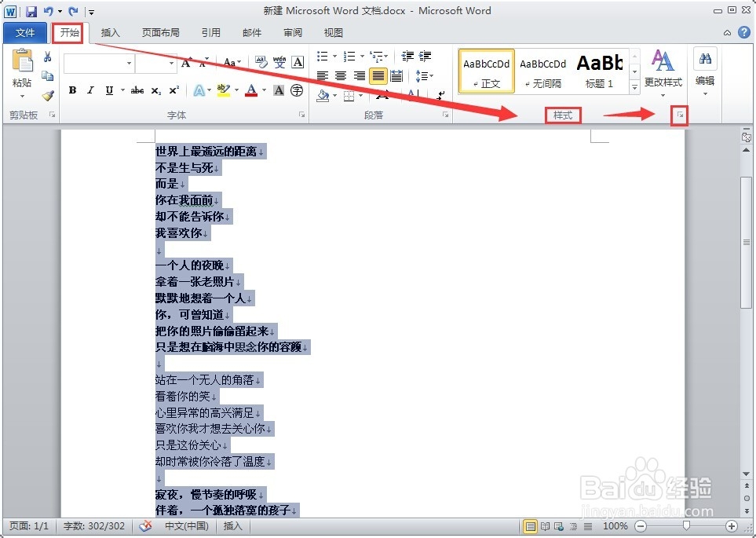This screenshot has height=538, width=756.
Task: Toggle bold formatting
Action: point(72,90)
